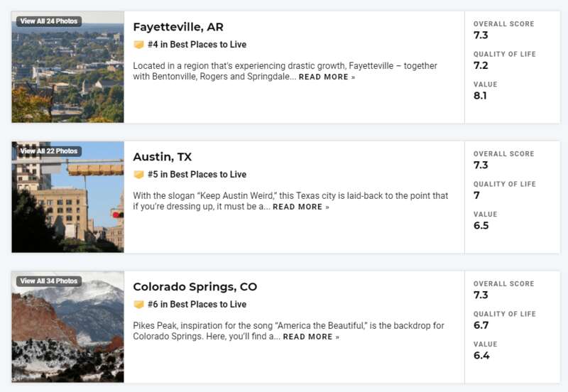Click the ribbon badge icon beside #5 ranking

click(x=138, y=175)
